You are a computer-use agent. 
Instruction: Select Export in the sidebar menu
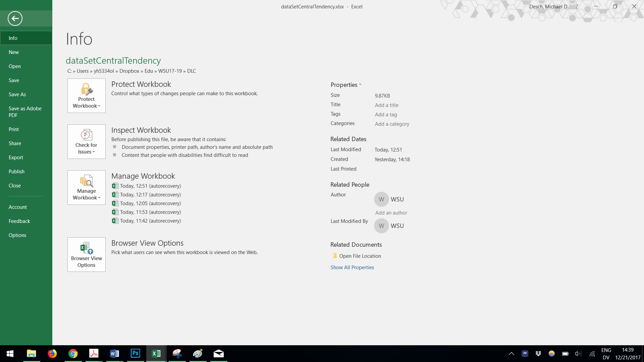pos(16,158)
